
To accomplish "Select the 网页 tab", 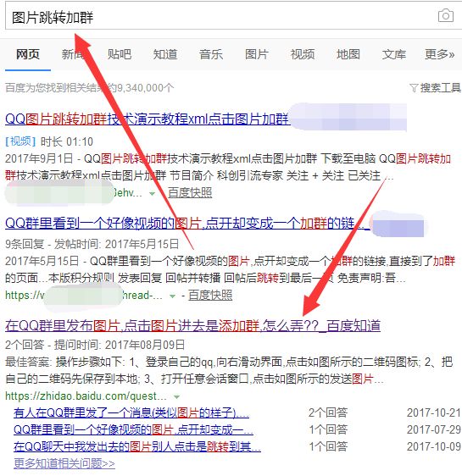I will pos(28,54).
